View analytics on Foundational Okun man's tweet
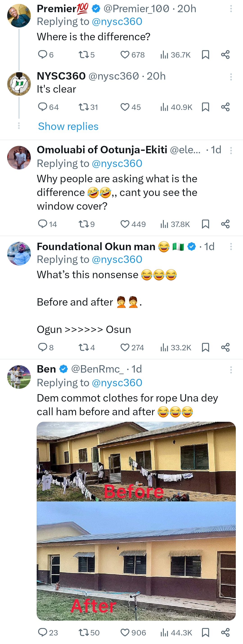The height and width of the screenshot is (644, 243). [x=164, y=347]
